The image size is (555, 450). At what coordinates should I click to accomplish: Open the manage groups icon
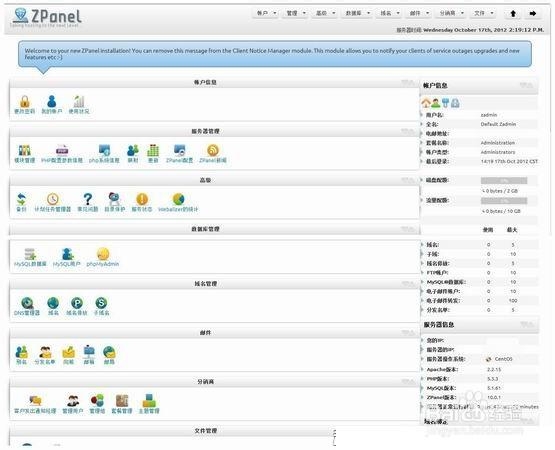[97, 401]
